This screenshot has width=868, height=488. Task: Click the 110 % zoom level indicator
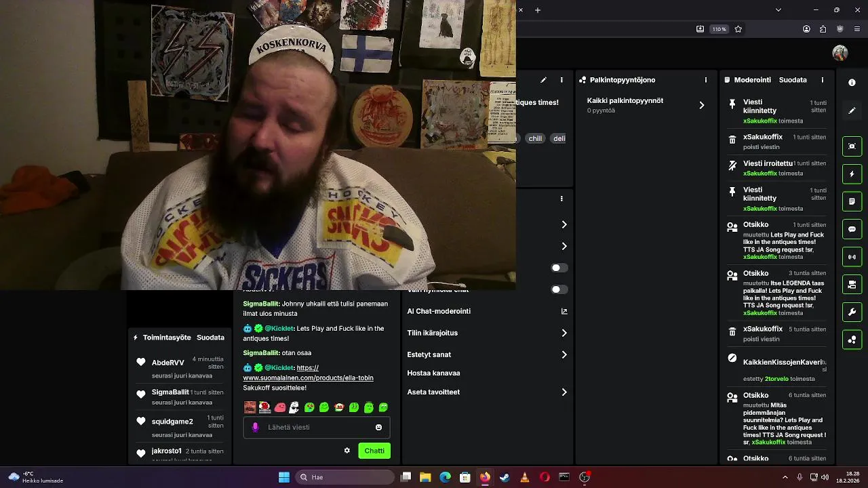[x=719, y=29]
